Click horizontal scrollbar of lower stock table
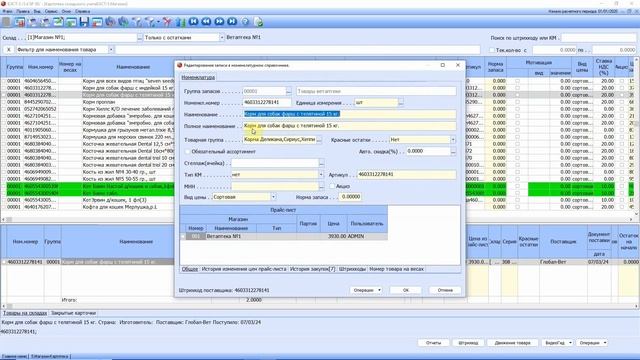Image resolution: width=640 pixels, height=360 pixels. click(318, 306)
